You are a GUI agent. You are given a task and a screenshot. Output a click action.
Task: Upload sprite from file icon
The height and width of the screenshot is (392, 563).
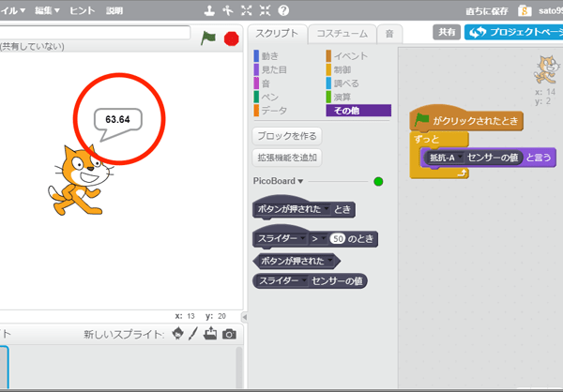point(210,334)
